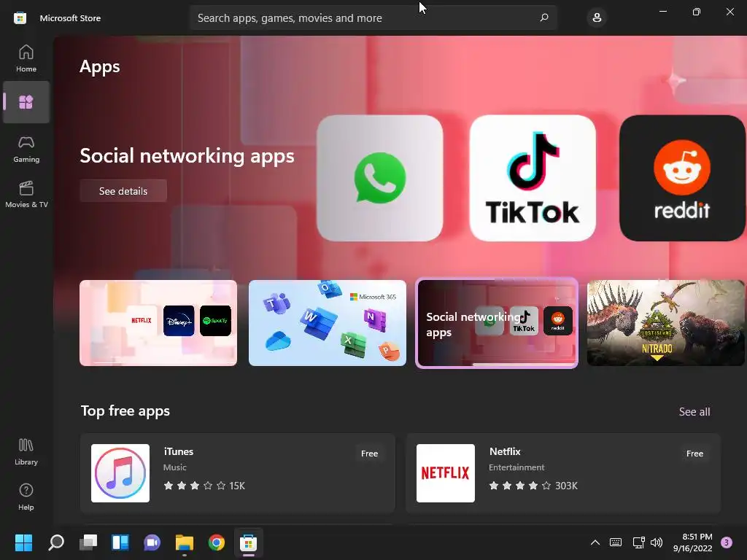Image resolution: width=747 pixels, height=560 pixels.
Task: Open File Explorer from taskbar
Action: (x=185, y=542)
